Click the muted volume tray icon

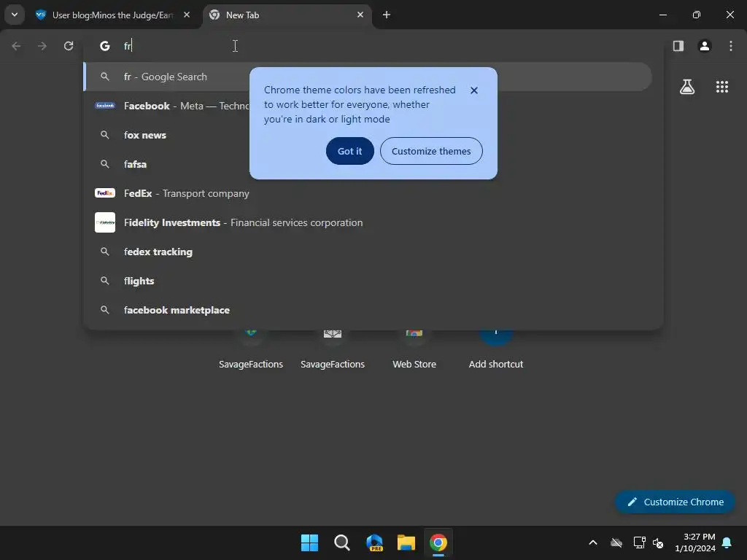(x=658, y=542)
